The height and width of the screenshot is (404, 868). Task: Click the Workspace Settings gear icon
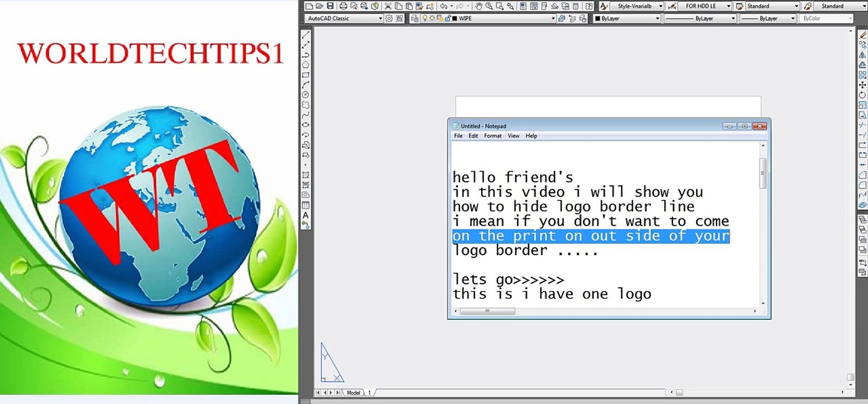tap(389, 19)
